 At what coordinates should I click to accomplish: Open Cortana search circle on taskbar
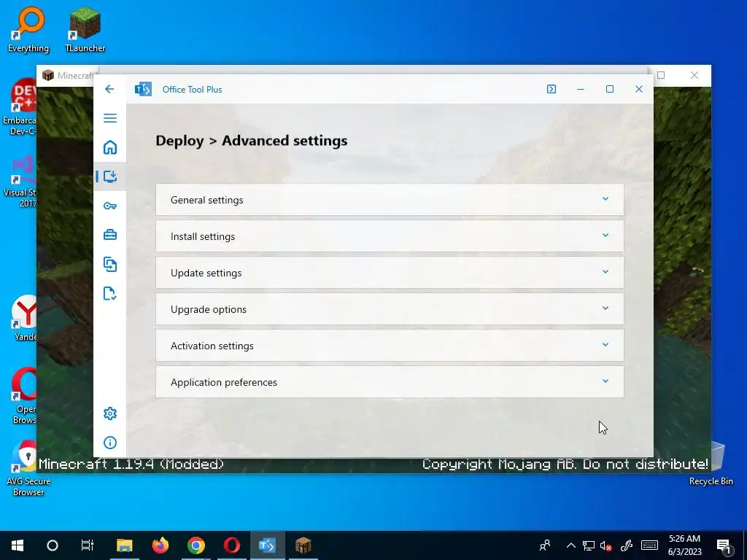point(53,545)
